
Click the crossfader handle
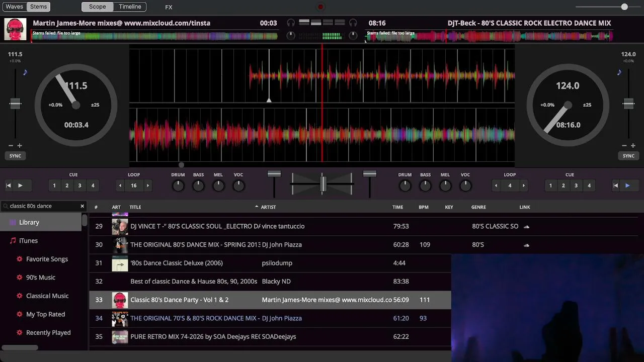[323, 184]
